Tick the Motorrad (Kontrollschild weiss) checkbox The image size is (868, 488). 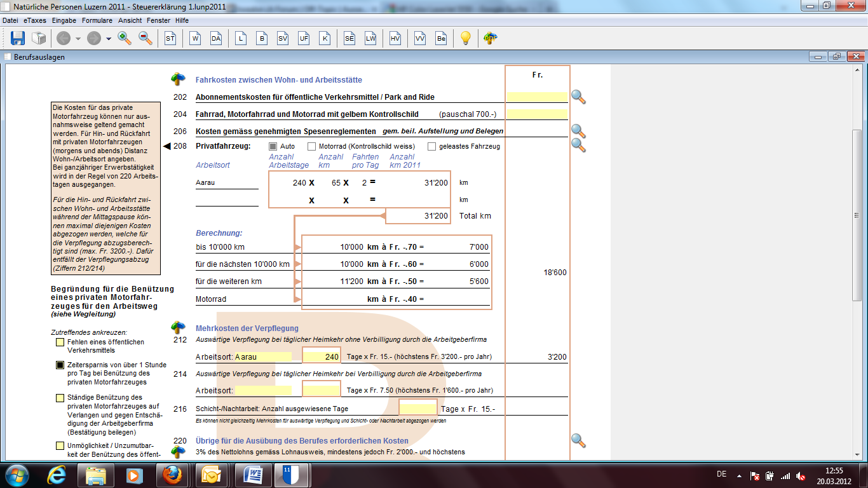click(312, 146)
